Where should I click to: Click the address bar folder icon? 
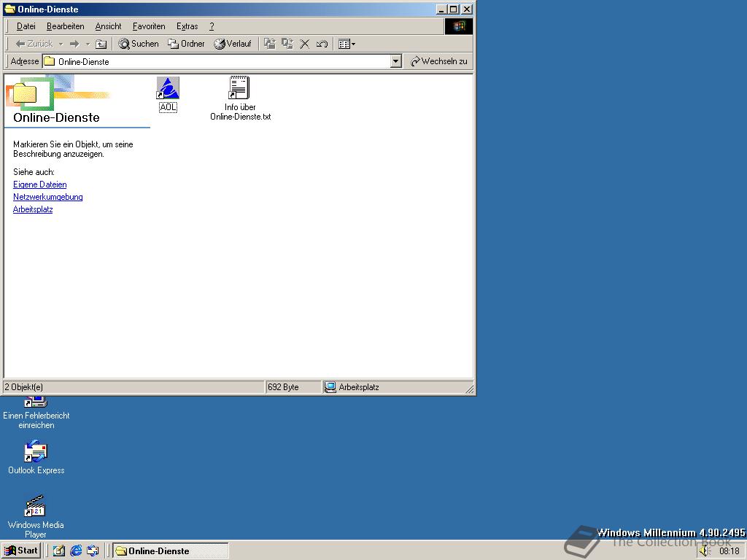pyautogui.click(x=50, y=61)
